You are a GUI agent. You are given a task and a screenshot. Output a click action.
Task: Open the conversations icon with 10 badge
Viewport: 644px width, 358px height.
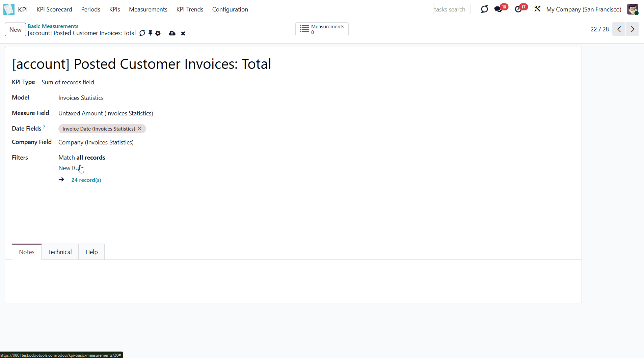tap(498, 9)
